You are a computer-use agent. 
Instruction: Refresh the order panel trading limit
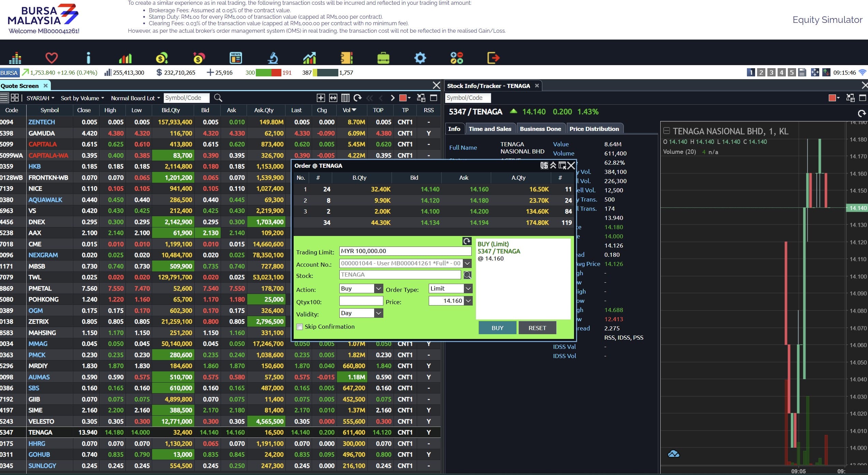[x=467, y=241]
